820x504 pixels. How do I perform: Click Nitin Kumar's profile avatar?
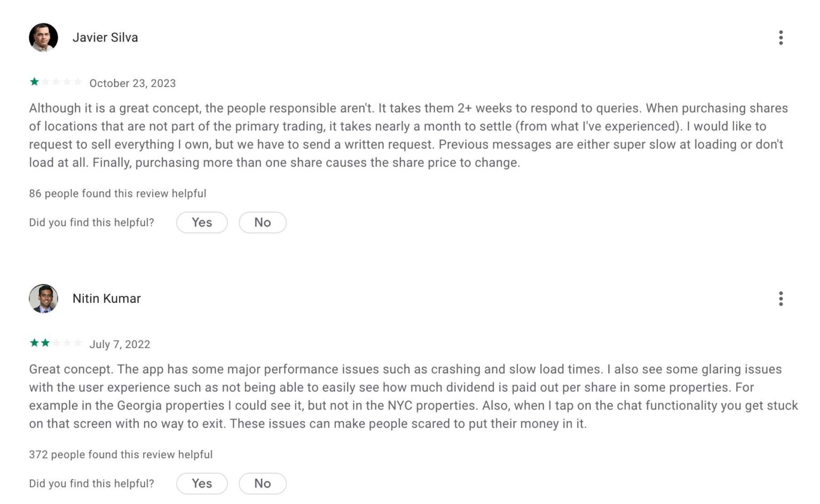coord(43,298)
